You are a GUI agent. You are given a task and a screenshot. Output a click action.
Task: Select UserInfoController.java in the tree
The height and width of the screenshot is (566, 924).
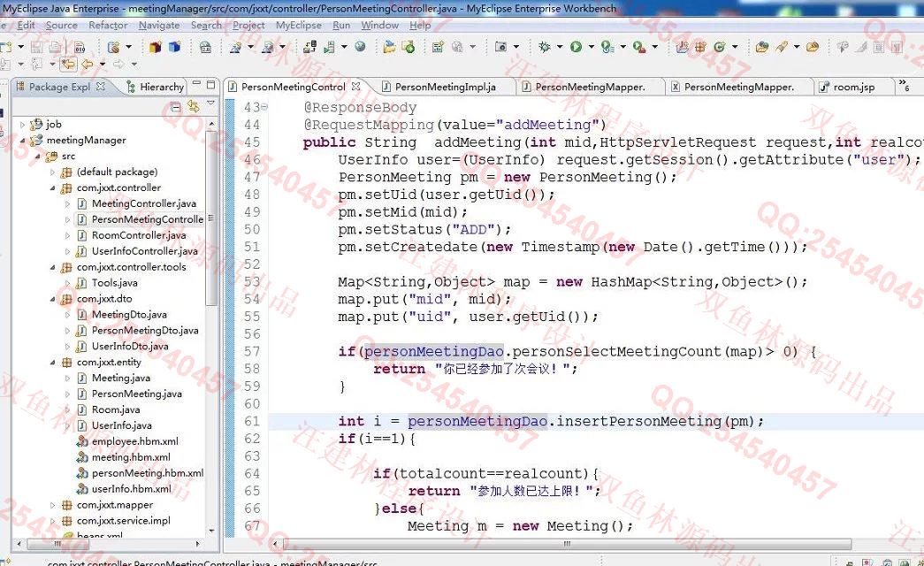coord(144,251)
